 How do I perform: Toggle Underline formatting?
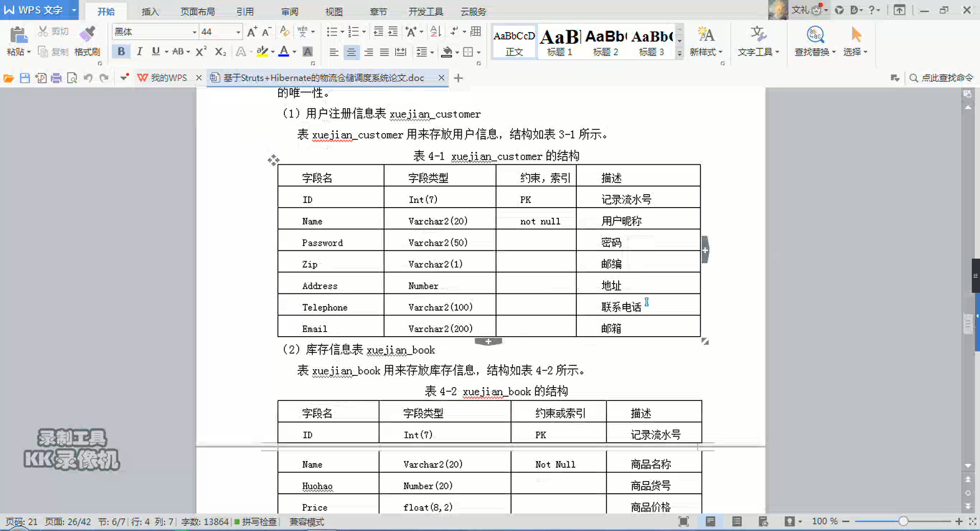click(156, 52)
